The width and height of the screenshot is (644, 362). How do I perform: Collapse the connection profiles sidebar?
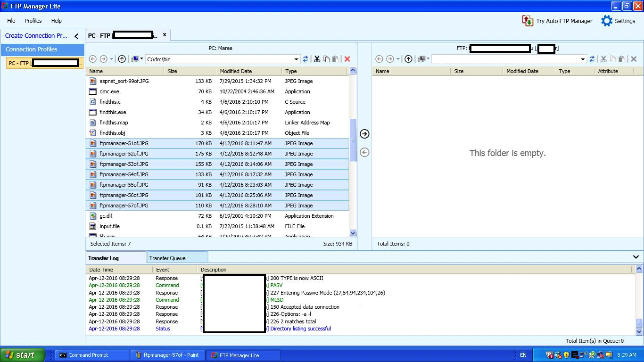(76, 36)
